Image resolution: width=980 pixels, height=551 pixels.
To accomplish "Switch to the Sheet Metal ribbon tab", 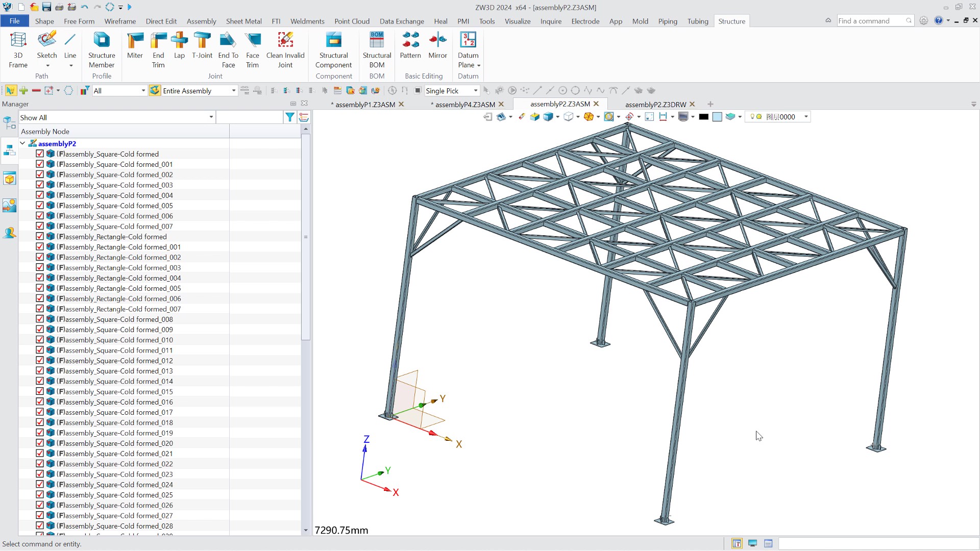I will 243,21.
